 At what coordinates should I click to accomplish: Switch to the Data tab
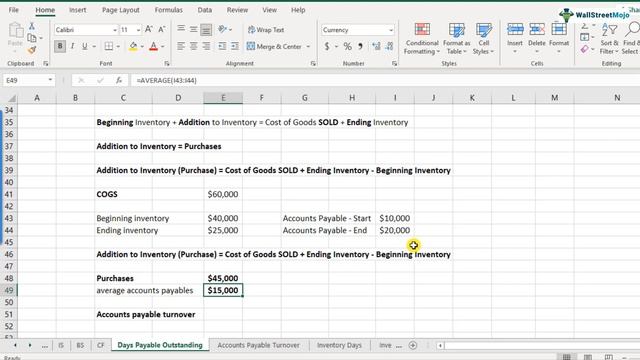(x=204, y=10)
